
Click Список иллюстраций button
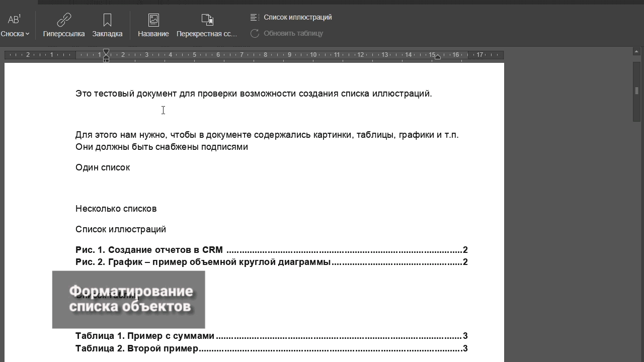pos(291,17)
